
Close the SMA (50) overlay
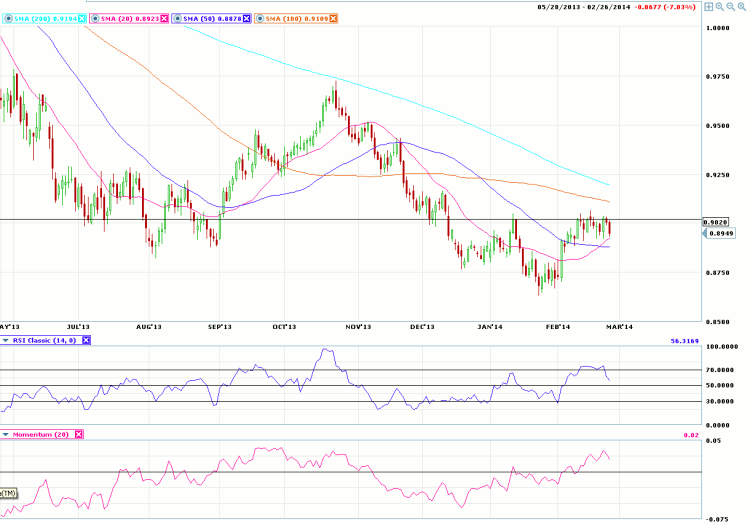246,18
